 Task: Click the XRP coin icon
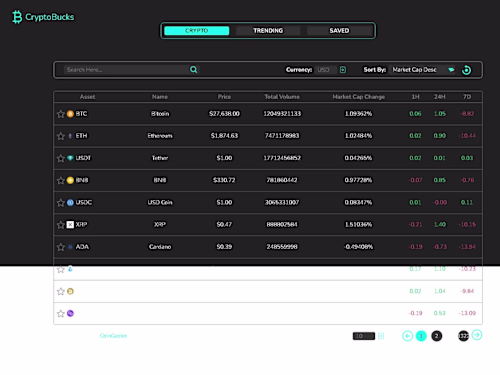tap(70, 225)
